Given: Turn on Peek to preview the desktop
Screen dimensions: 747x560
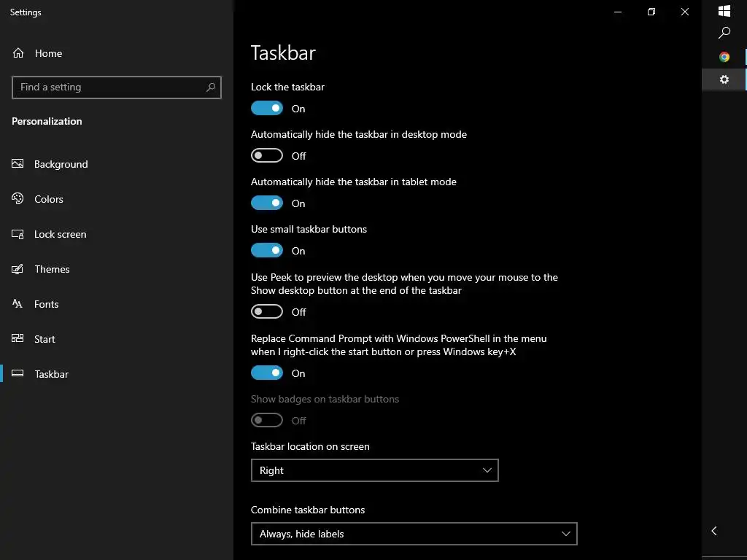Looking at the screenshot, I should pos(267,312).
